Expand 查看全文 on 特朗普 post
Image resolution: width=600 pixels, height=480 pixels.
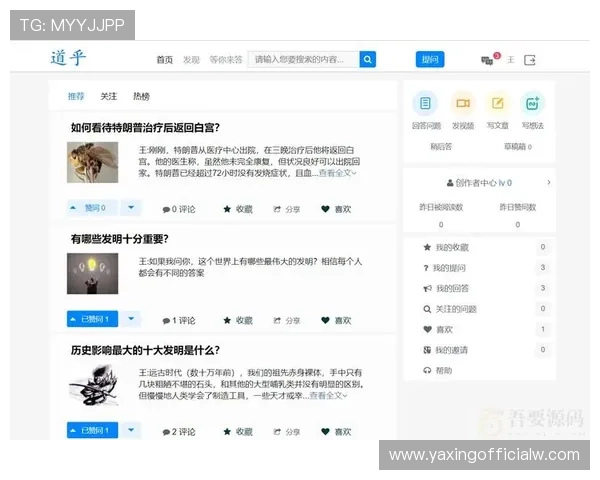tap(338, 173)
